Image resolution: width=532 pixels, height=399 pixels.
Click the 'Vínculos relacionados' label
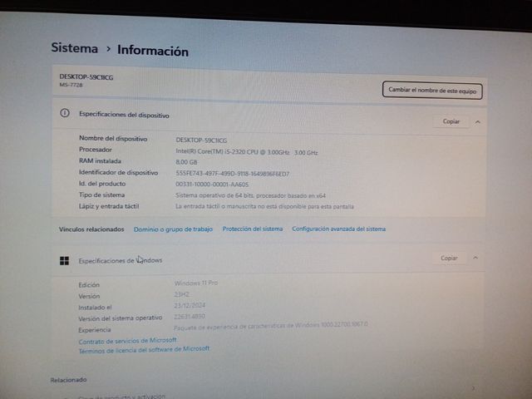[91, 229]
